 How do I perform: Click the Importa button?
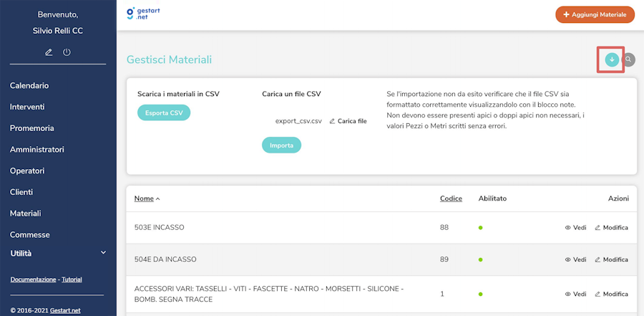click(281, 145)
